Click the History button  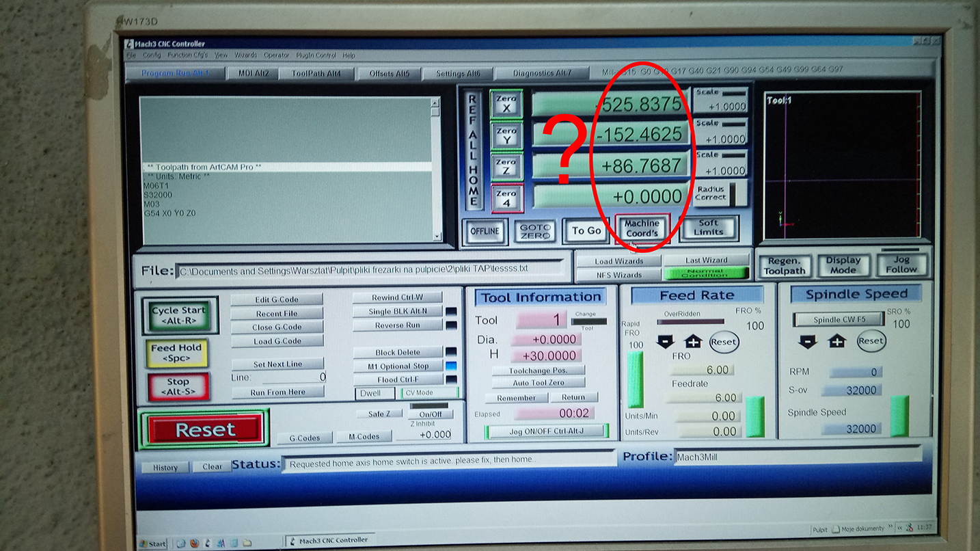pos(165,468)
